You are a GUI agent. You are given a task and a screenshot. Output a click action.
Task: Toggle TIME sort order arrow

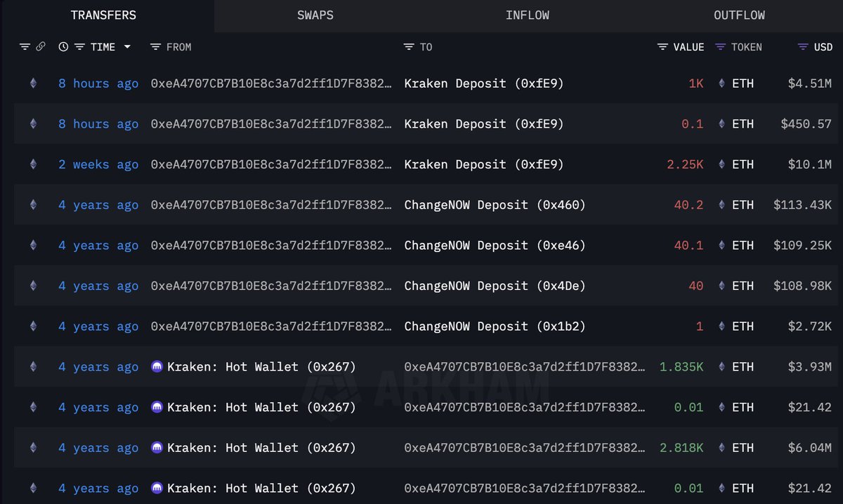pyautogui.click(x=127, y=47)
